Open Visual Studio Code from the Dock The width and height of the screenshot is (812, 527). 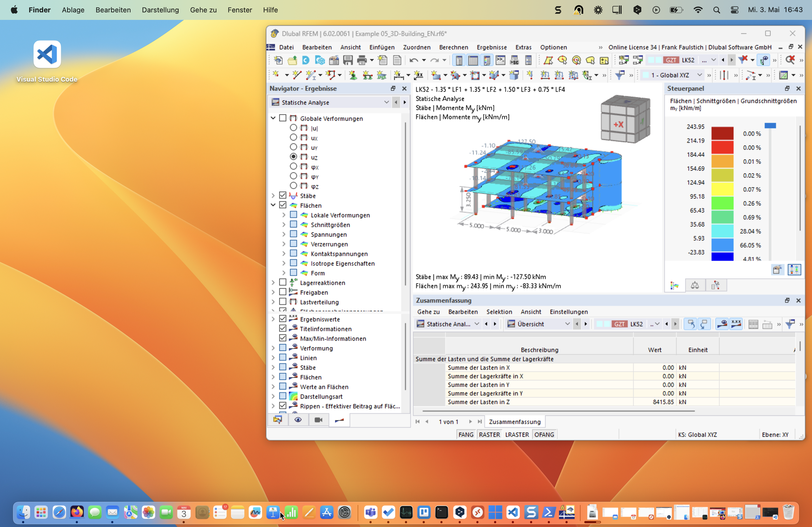[x=513, y=512]
